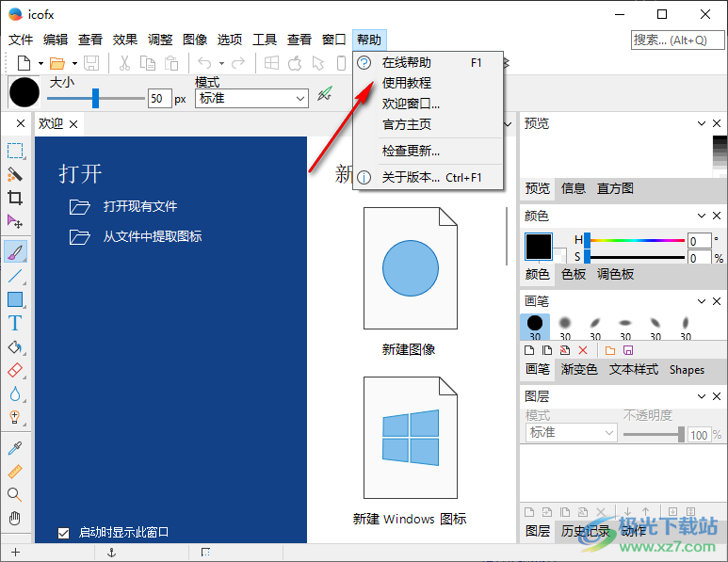Select the ruler measure tool
The image size is (728, 562).
[15, 472]
